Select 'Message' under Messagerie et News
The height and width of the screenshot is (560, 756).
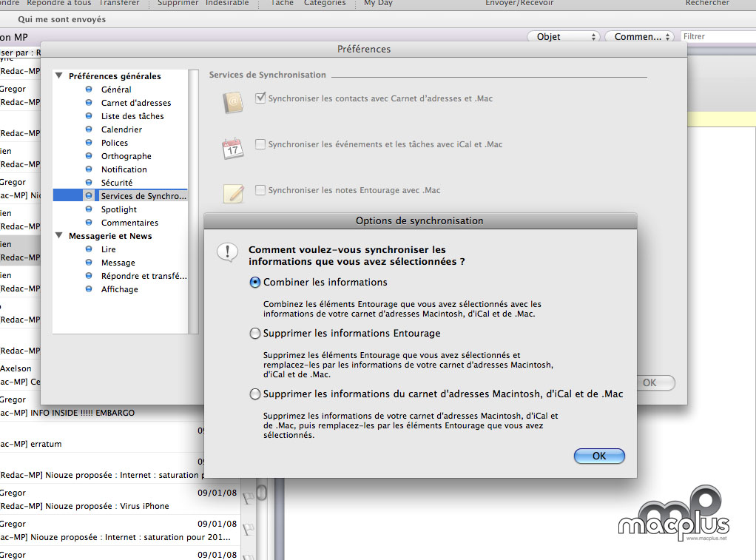coord(118,263)
